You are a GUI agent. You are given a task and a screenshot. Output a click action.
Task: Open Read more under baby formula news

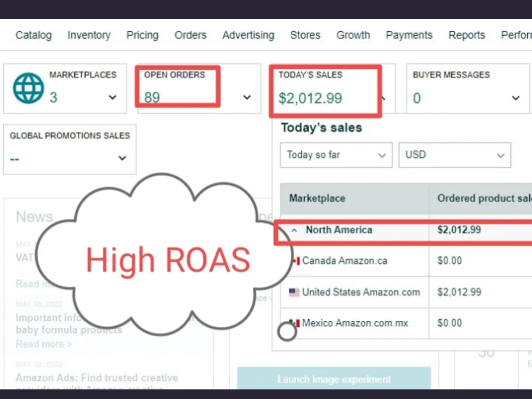tap(44, 344)
